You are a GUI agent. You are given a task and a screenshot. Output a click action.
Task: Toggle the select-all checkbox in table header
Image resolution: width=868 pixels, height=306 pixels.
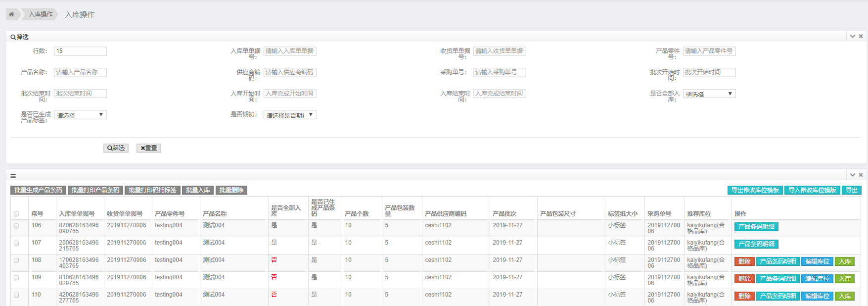(16, 214)
